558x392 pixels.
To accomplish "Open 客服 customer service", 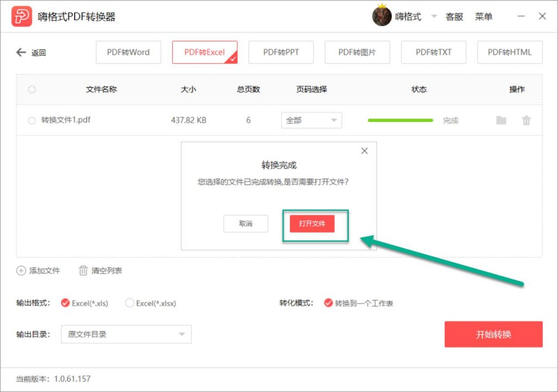I will click(x=454, y=17).
